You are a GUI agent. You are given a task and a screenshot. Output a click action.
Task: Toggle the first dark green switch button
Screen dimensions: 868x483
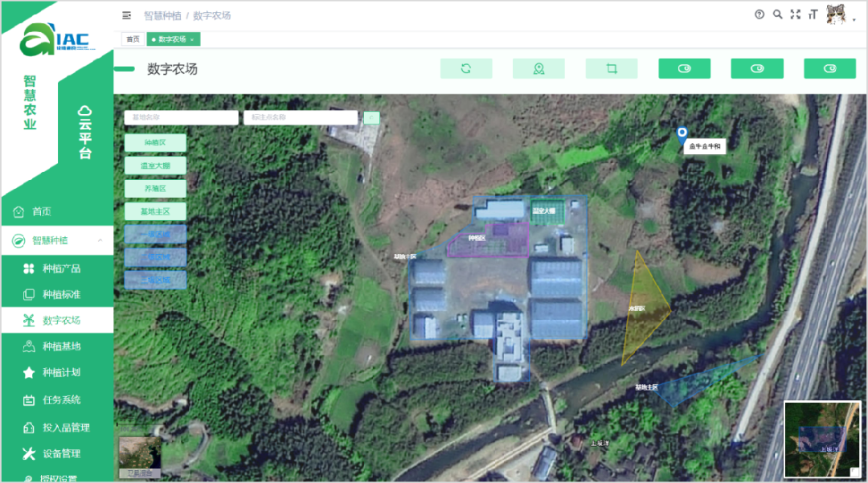tap(684, 69)
